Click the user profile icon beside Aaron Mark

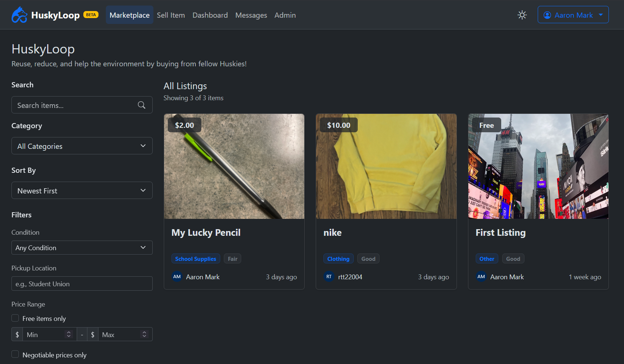click(547, 15)
